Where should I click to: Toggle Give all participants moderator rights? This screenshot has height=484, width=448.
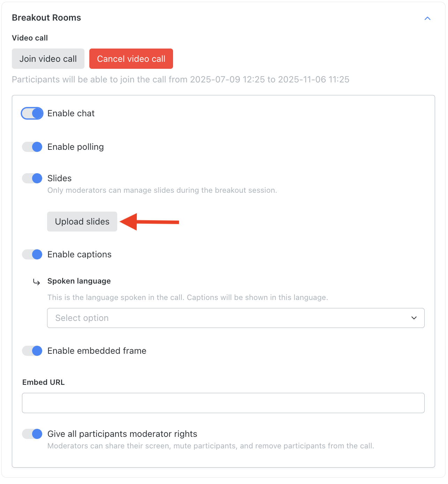32,434
